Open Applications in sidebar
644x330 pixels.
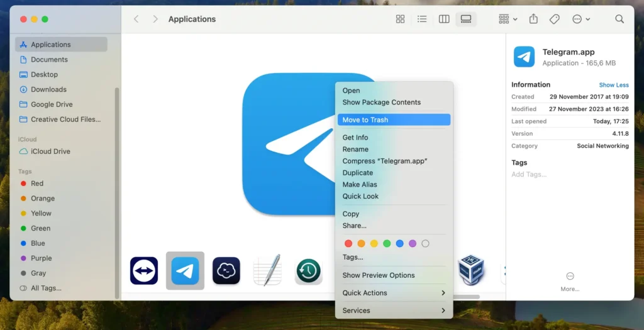coord(61,45)
